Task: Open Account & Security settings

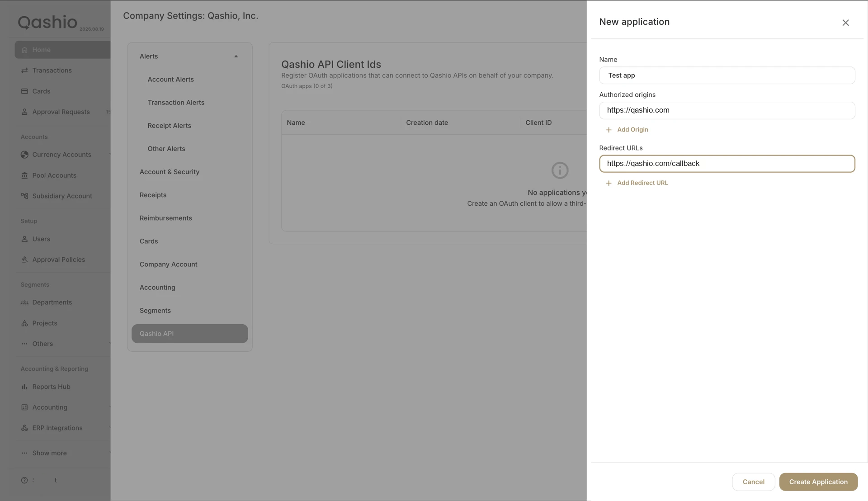Action: [169, 172]
